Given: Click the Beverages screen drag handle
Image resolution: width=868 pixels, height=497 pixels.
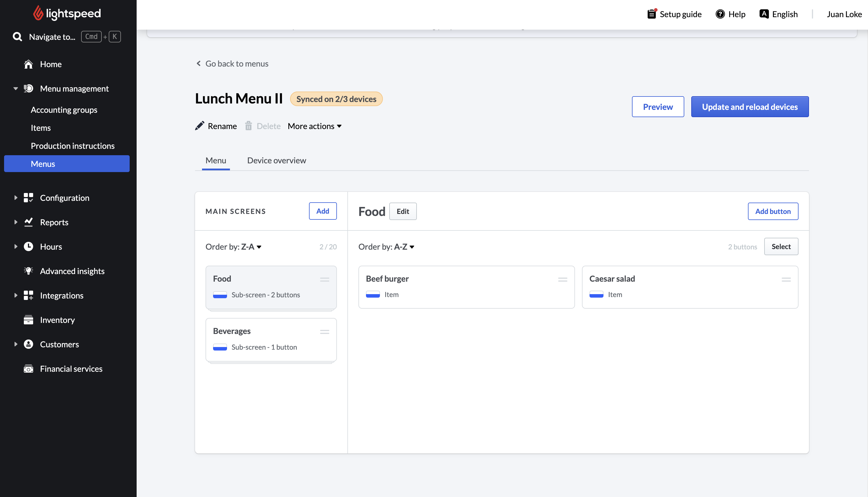Looking at the screenshot, I should tap(325, 332).
